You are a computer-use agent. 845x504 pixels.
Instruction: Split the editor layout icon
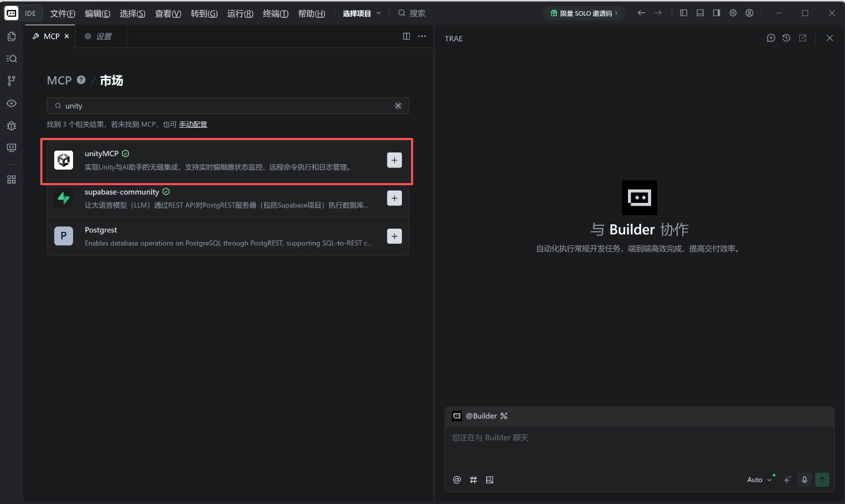(x=407, y=36)
